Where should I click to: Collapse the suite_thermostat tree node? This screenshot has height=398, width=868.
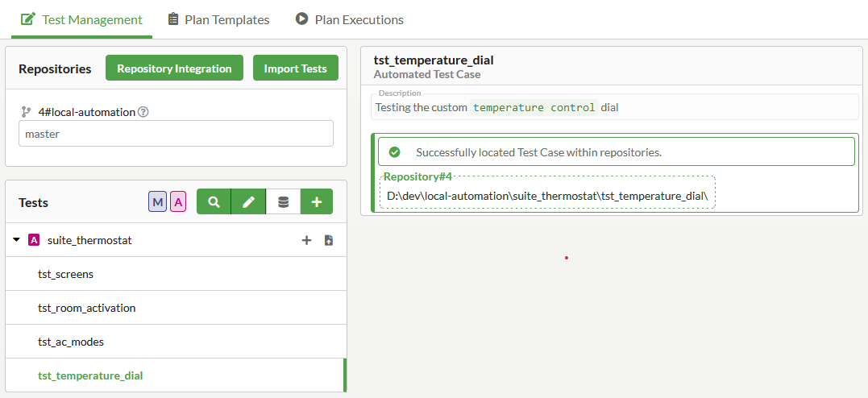[x=17, y=240]
